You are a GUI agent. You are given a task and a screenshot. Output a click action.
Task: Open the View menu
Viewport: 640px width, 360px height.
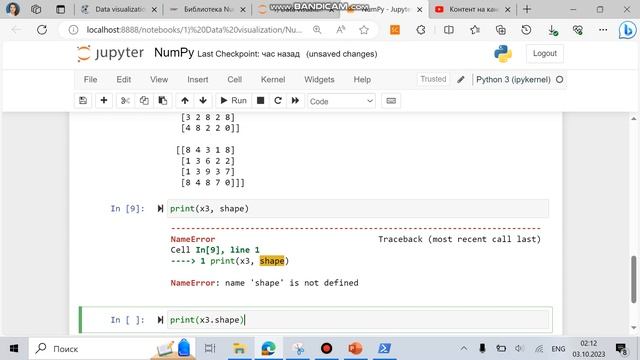click(x=159, y=80)
